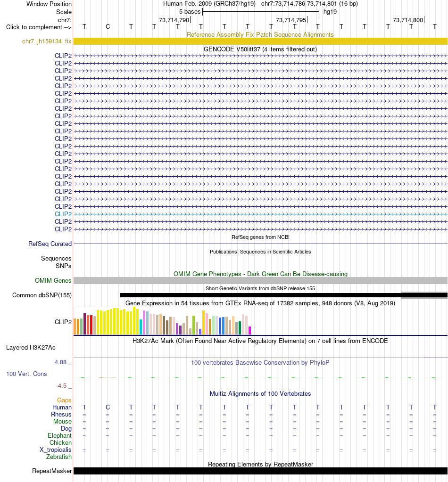Click the 4.88 upper scale value
The width and height of the screenshot is (448, 482).
click(x=61, y=362)
